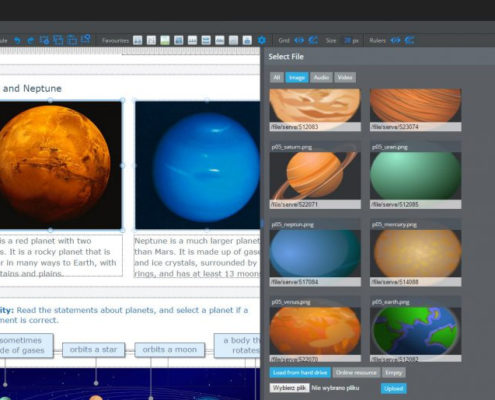Click the Neptune description text box

197,256
